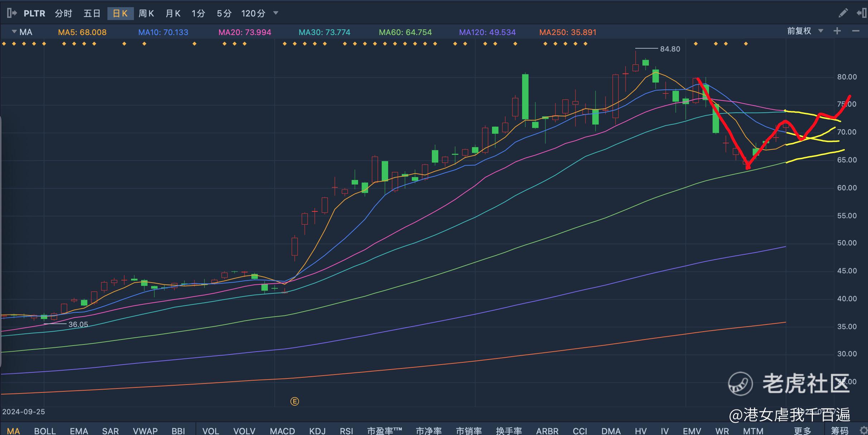The image size is (868, 435).
Task: Show the IV indicator
Action: 665,431
